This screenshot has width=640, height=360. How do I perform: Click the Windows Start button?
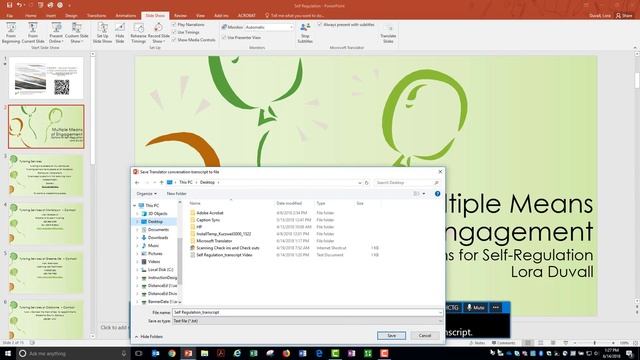click(x=7, y=353)
